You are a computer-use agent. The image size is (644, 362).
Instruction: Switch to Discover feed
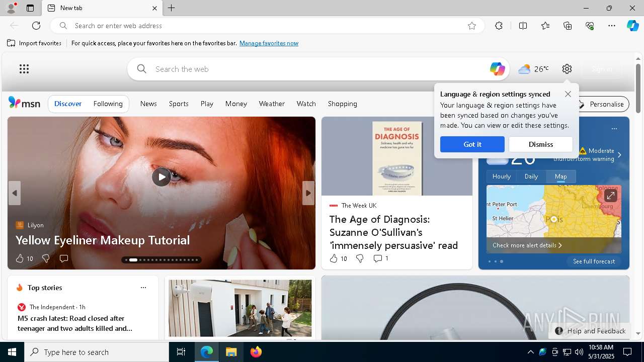(68, 104)
